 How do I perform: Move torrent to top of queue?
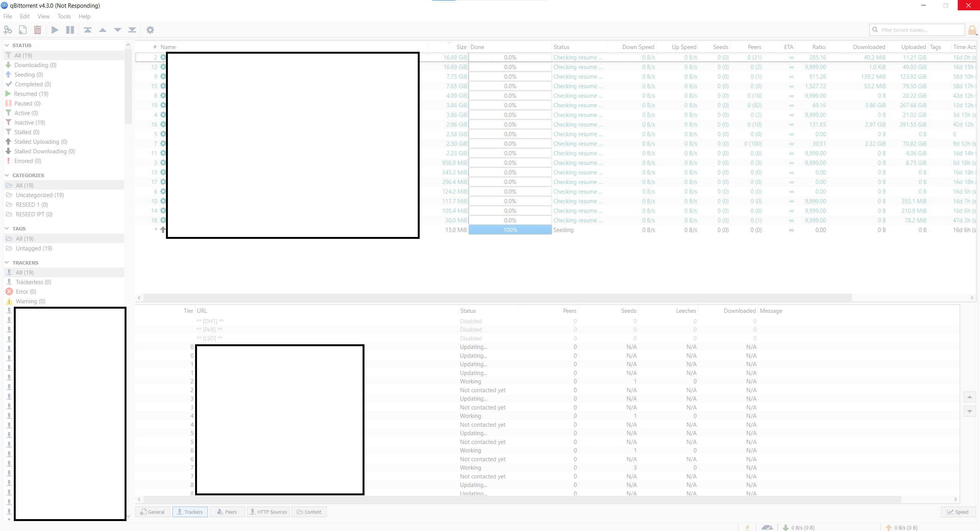(x=87, y=30)
